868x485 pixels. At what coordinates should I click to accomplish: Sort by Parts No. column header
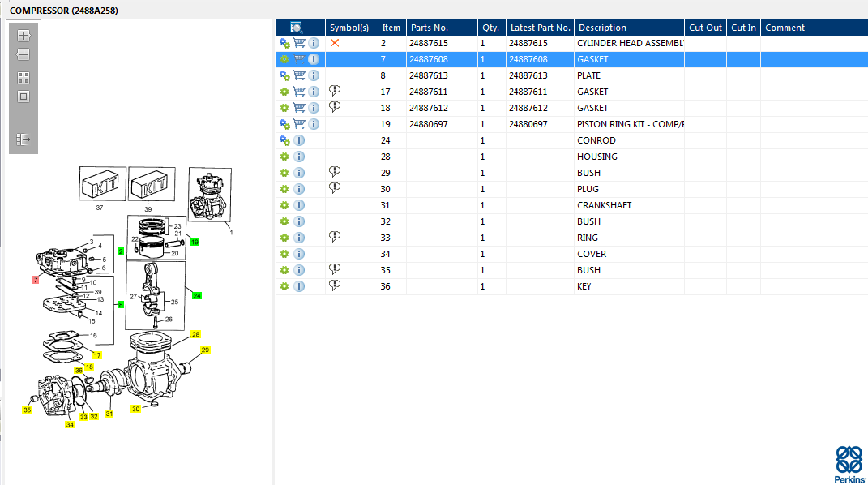pyautogui.click(x=442, y=27)
